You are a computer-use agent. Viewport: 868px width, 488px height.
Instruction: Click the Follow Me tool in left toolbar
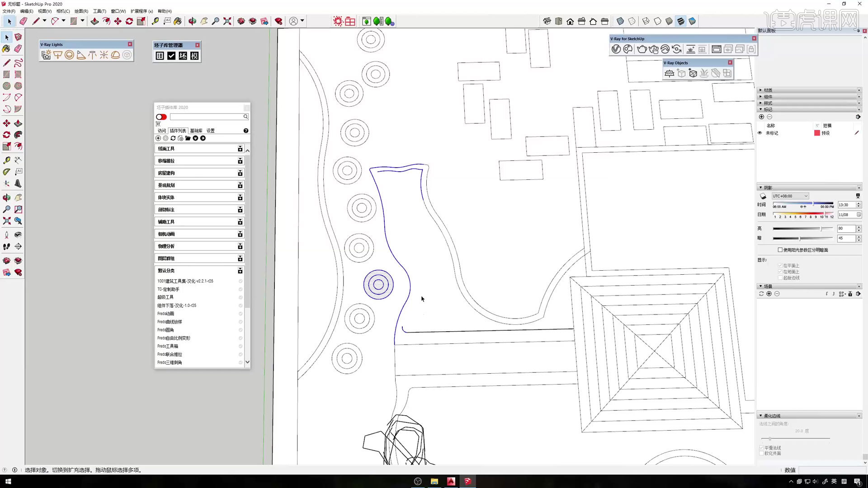click(18, 135)
